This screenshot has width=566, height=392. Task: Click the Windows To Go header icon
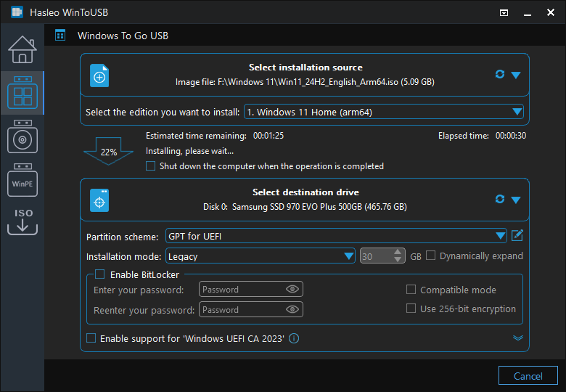point(60,36)
